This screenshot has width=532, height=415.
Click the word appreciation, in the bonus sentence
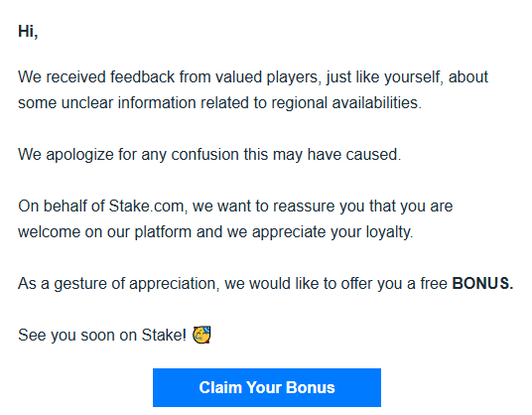click(x=175, y=284)
